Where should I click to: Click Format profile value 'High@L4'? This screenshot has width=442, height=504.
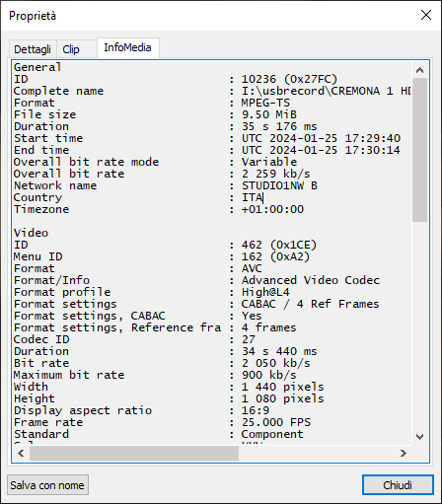(265, 292)
